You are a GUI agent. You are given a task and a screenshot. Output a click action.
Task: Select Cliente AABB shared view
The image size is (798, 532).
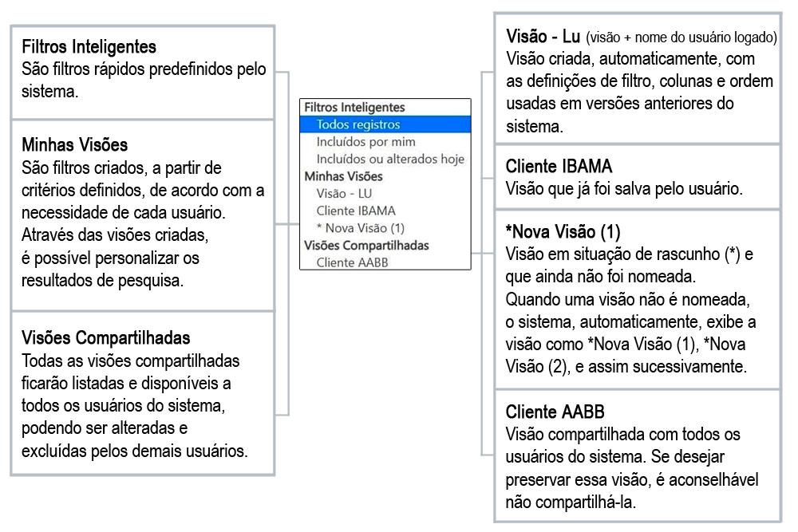coord(385,262)
